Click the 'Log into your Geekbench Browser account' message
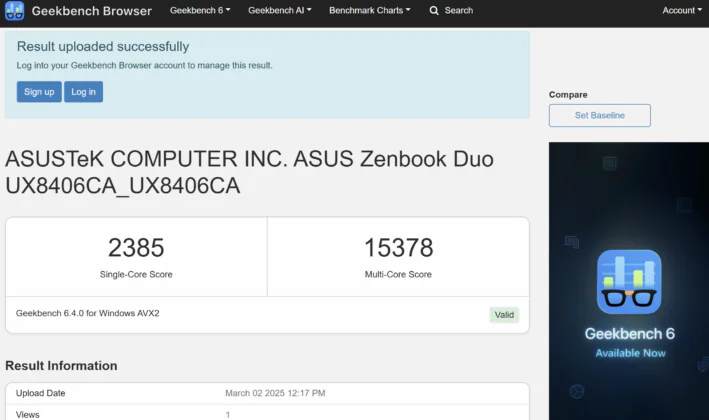Image resolution: width=709 pixels, height=420 pixels. click(x=144, y=66)
